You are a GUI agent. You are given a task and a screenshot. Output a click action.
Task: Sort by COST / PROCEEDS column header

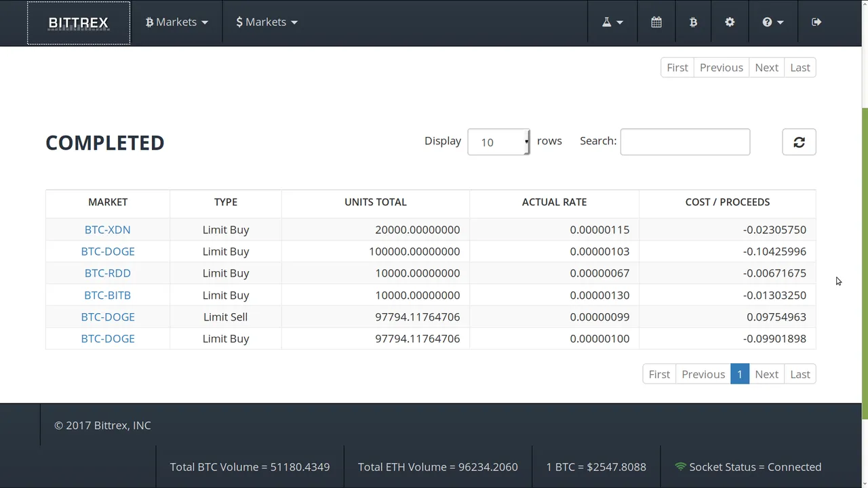tap(728, 202)
